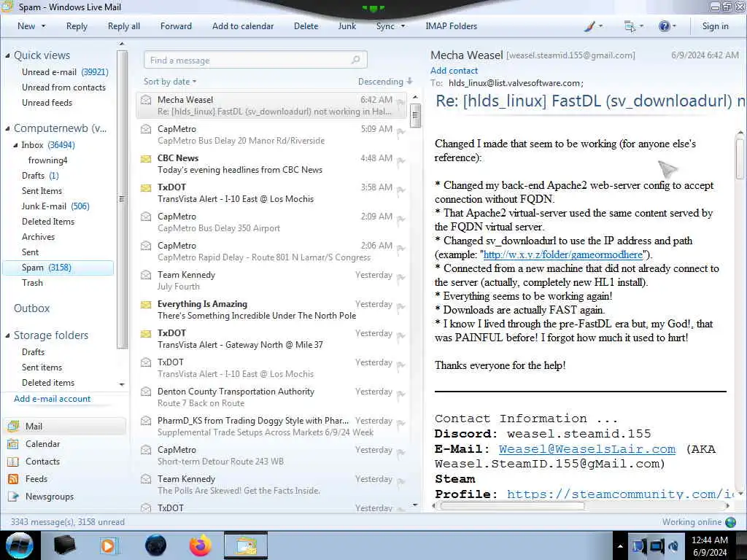Open the steamcommunity.com profile link
The image size is (747, 560).
[620, 494]
